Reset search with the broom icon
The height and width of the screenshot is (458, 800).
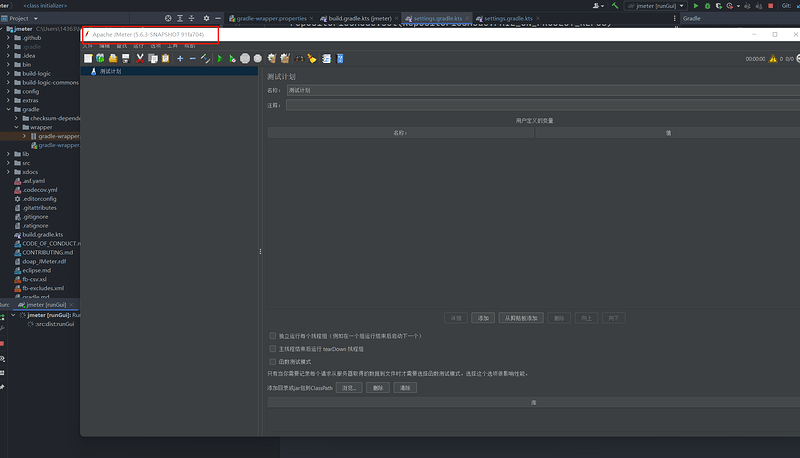[x=312, y=59]
